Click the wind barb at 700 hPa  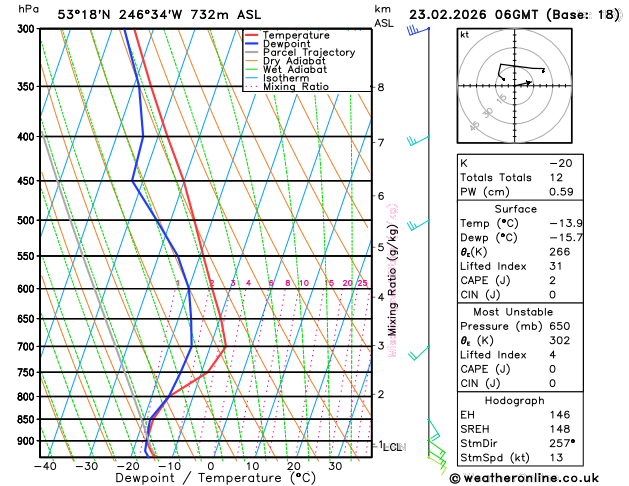pos(419,352)
